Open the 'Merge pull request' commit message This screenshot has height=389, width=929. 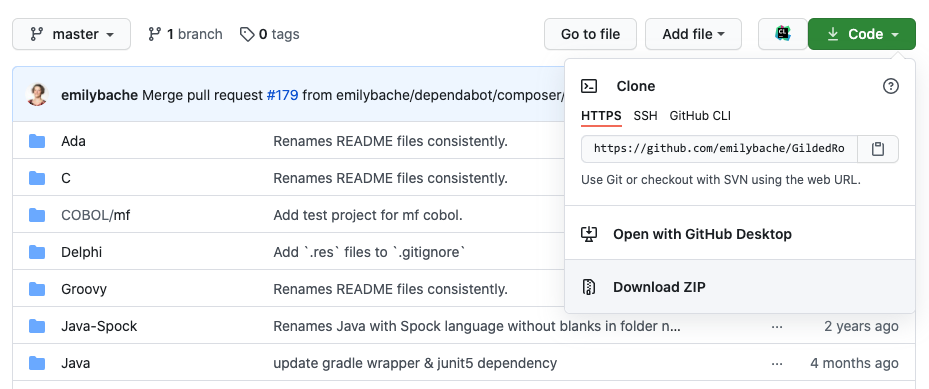pyautogui.click(x=202, y=95)
